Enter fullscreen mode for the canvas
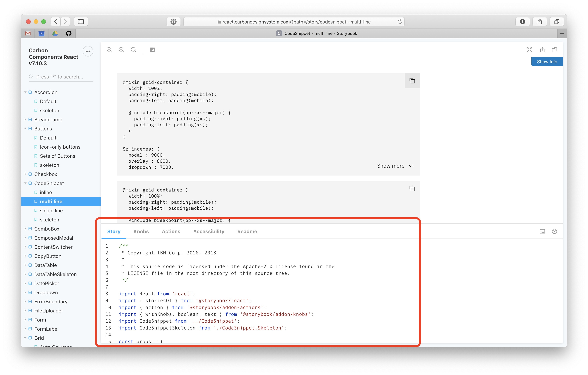Viewport: 588px width, 375px height. tap(529, 50)
